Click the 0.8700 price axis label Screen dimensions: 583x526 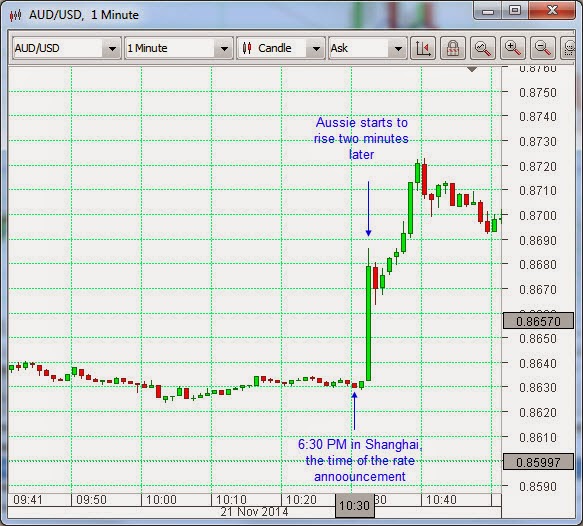[x=538, y=216]
